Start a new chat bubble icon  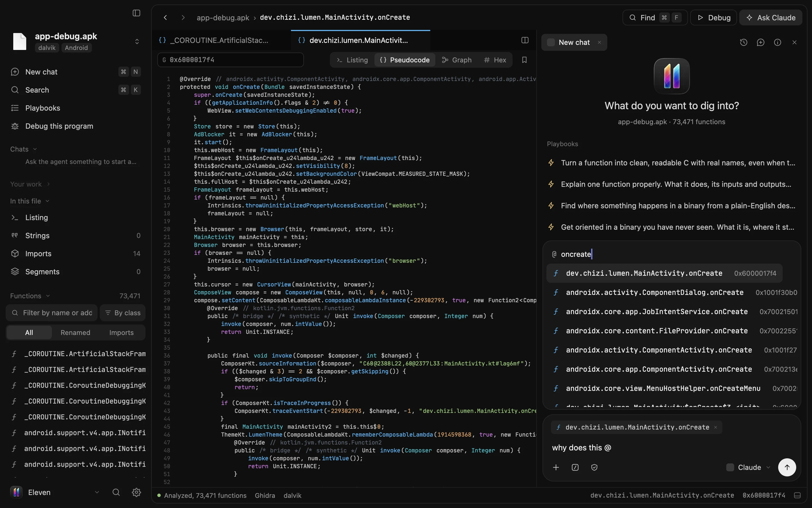[x=761, y=42]
